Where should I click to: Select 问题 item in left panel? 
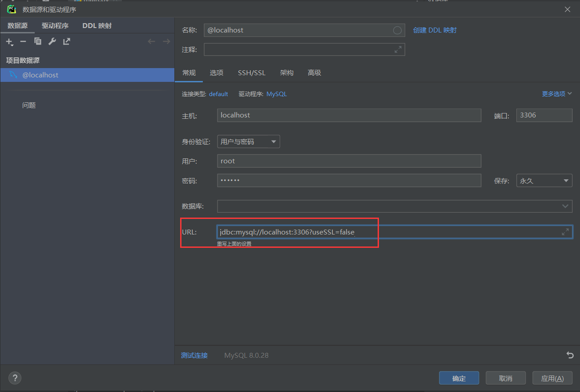tap(29, 105)
